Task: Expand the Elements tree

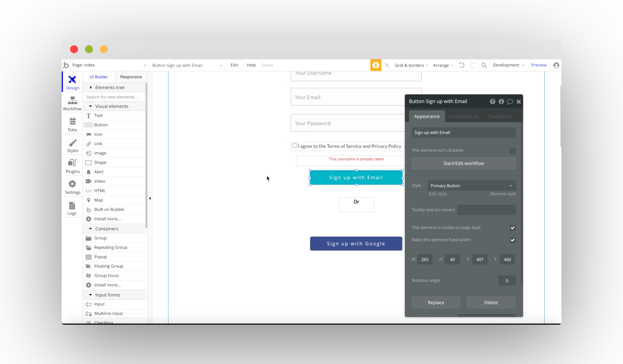Action: coord(114,88)
